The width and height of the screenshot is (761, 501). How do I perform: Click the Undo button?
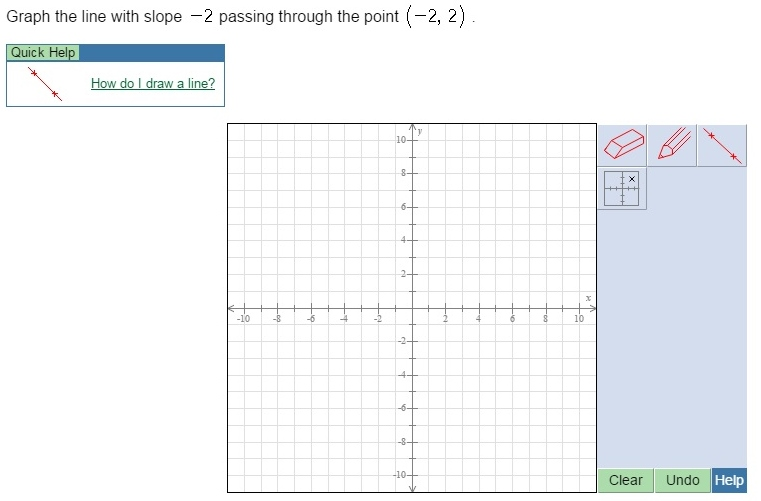(682, 480)
